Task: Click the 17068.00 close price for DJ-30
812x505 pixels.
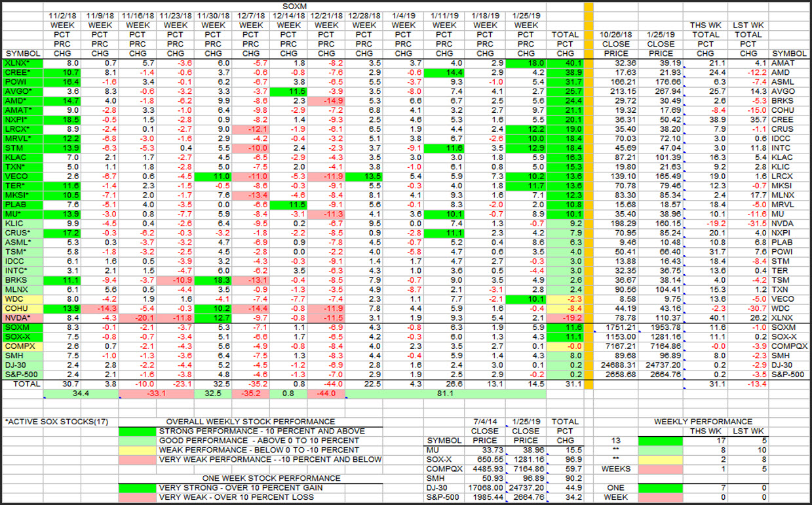Action: [x=485, y=488]
